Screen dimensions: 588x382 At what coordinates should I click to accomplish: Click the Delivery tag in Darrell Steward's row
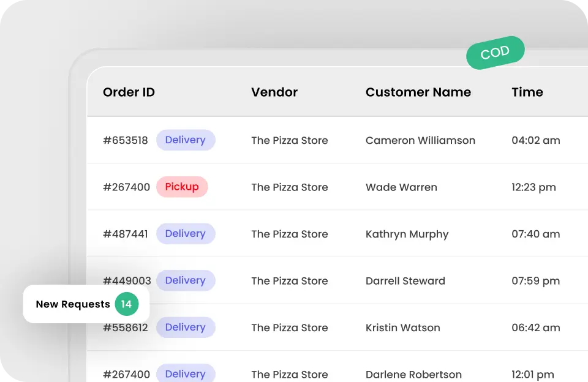click(x=186, y=280)
